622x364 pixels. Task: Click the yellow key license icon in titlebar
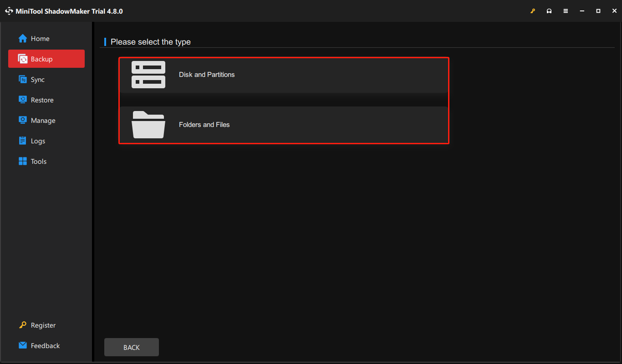pos(533,10)
